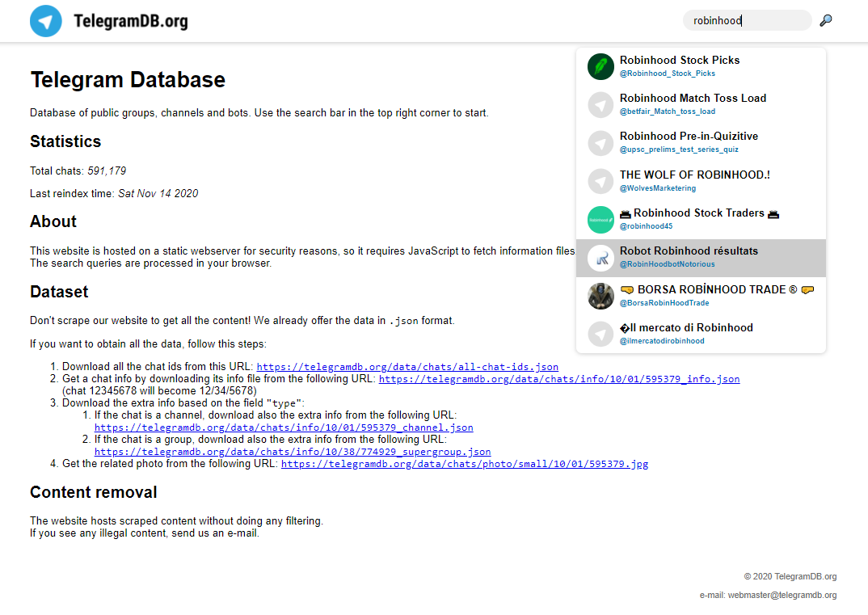868x615 pixels.
Task: Open the 595379_channel.json URL link
Action: [284, 428]
